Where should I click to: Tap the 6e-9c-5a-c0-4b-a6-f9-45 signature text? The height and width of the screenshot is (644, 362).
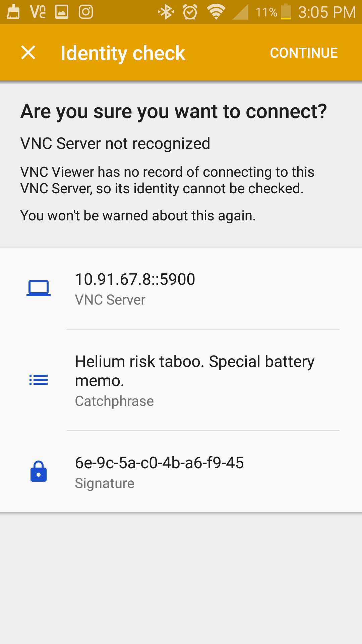160,463
